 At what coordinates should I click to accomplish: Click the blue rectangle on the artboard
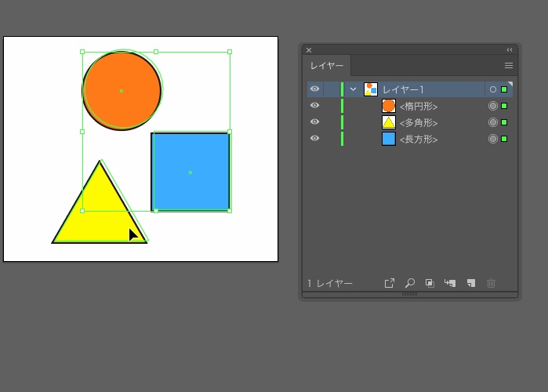point(191,172)
